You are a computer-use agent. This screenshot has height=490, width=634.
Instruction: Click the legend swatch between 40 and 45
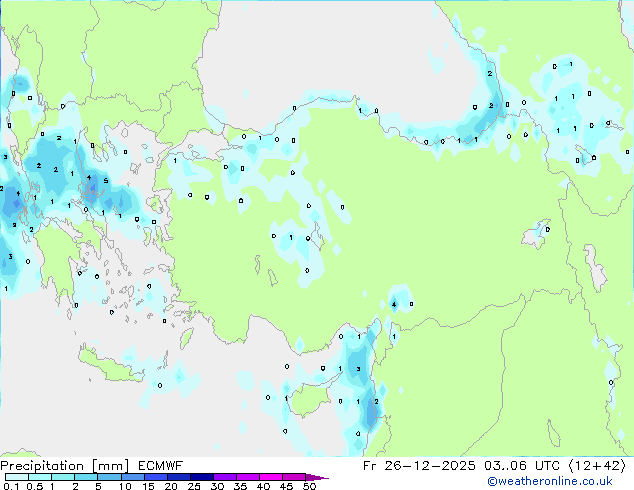pos(275,477)
